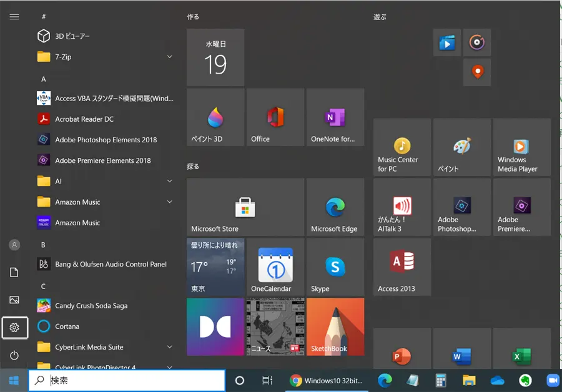Open the Power options button
Image resolution: width=562 pixels, height=392 pixels.
[x=14, y=355]
